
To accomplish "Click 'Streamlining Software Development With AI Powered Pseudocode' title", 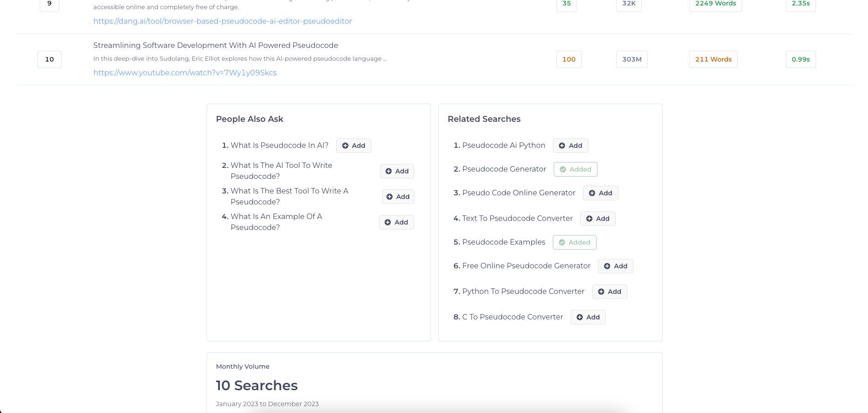I will [215, 45].
